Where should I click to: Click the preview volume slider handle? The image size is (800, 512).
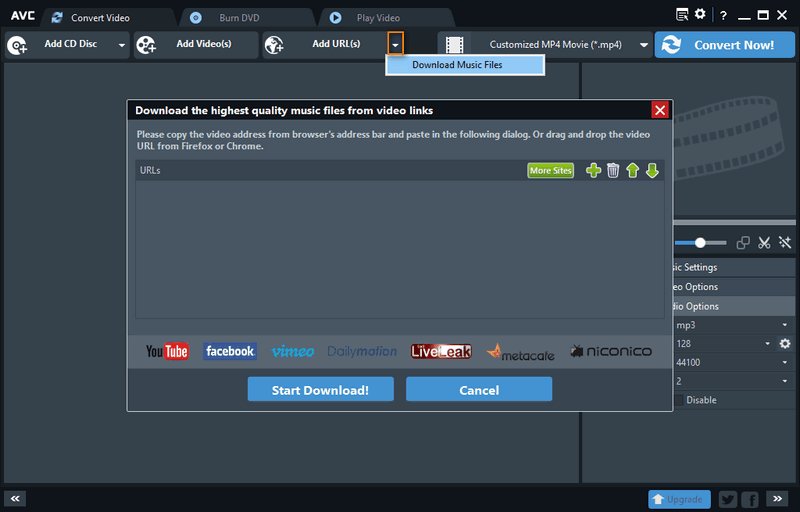pos(700,243)
